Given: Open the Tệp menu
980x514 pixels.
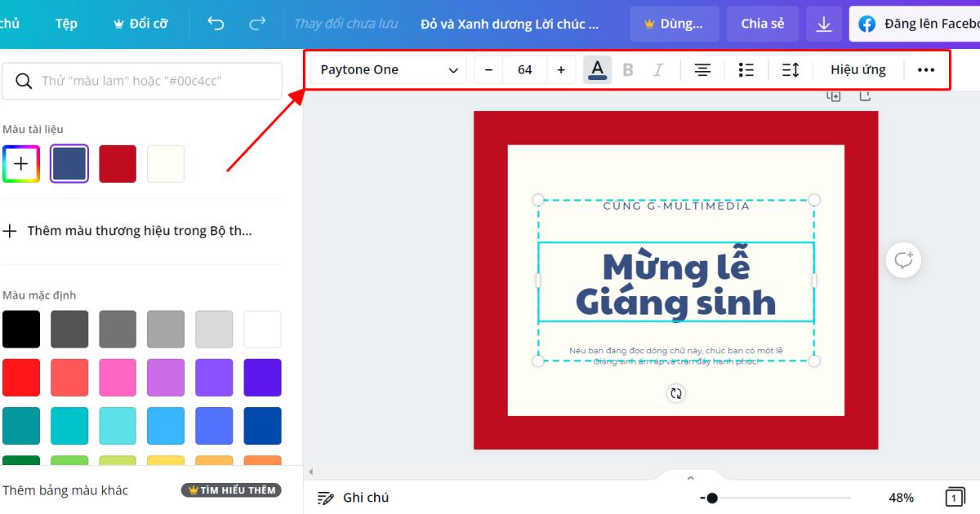Looking at the screenshot, I should click(x=66, y=24).
